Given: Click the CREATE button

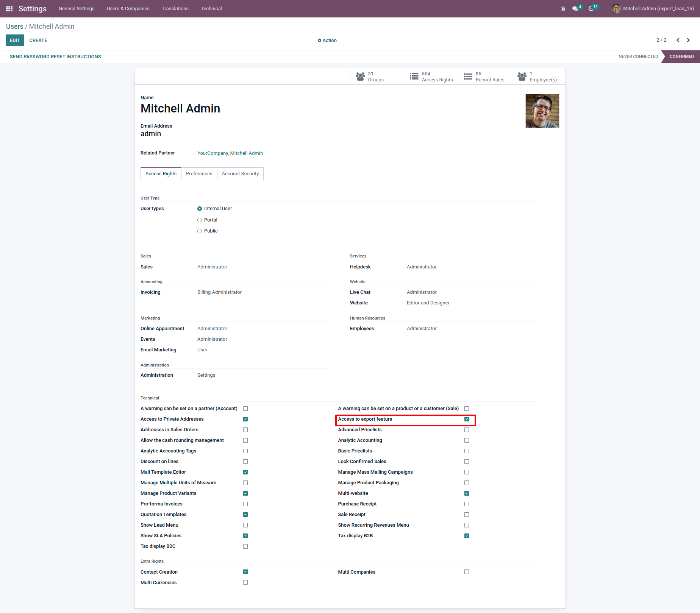Looking at the screenshot, I should tap(38, 40).
